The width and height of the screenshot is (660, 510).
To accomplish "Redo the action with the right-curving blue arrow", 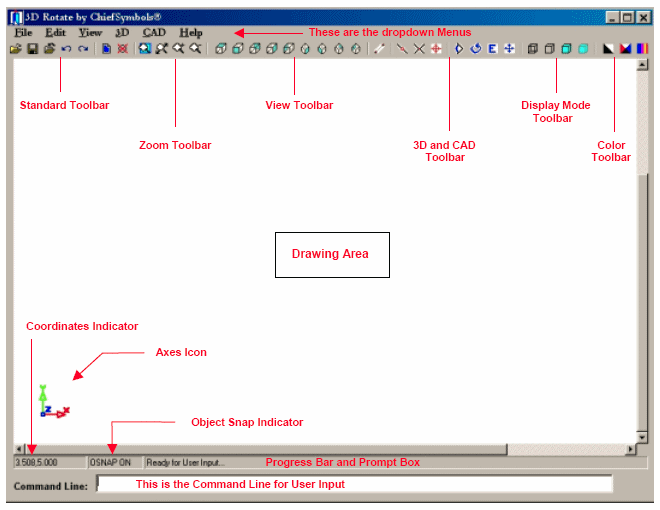I will 83,49.
